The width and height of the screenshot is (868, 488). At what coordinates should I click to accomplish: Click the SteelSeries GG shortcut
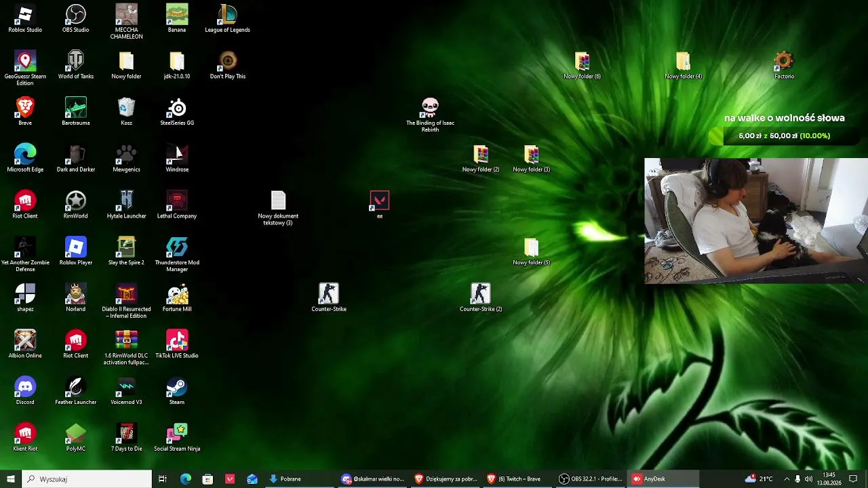click(x=177, y=112)
